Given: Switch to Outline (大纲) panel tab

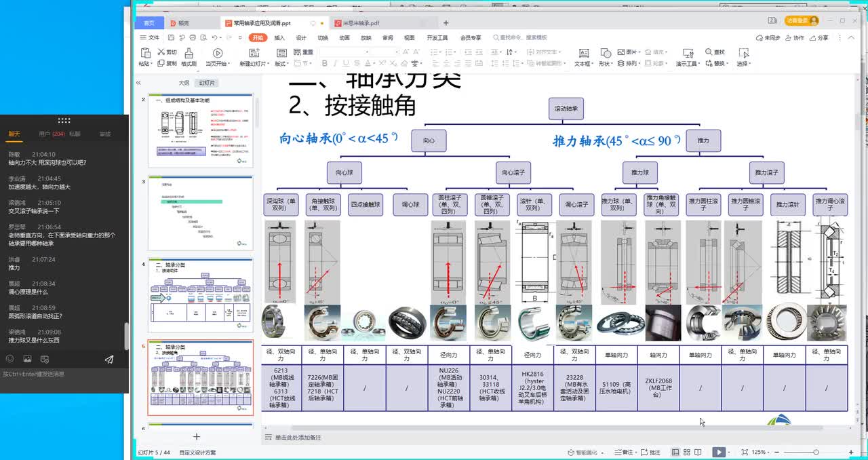Looking at the screenshot, I should 184,83.
